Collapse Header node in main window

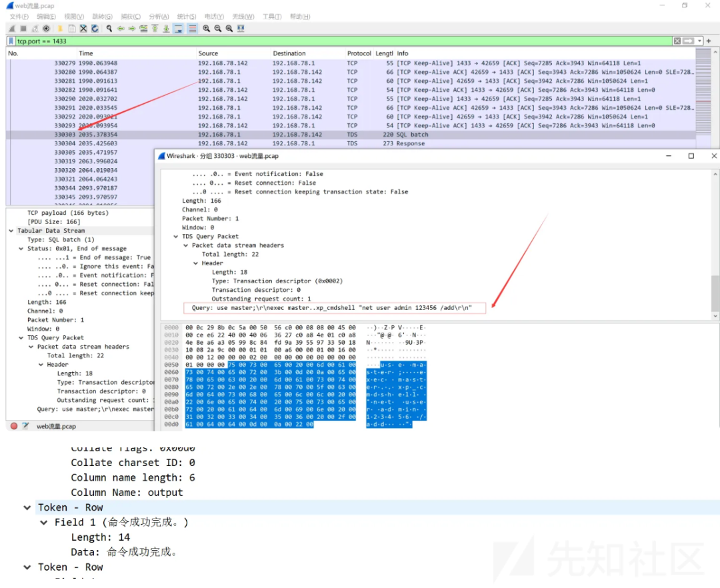click(x=41, y=365)
